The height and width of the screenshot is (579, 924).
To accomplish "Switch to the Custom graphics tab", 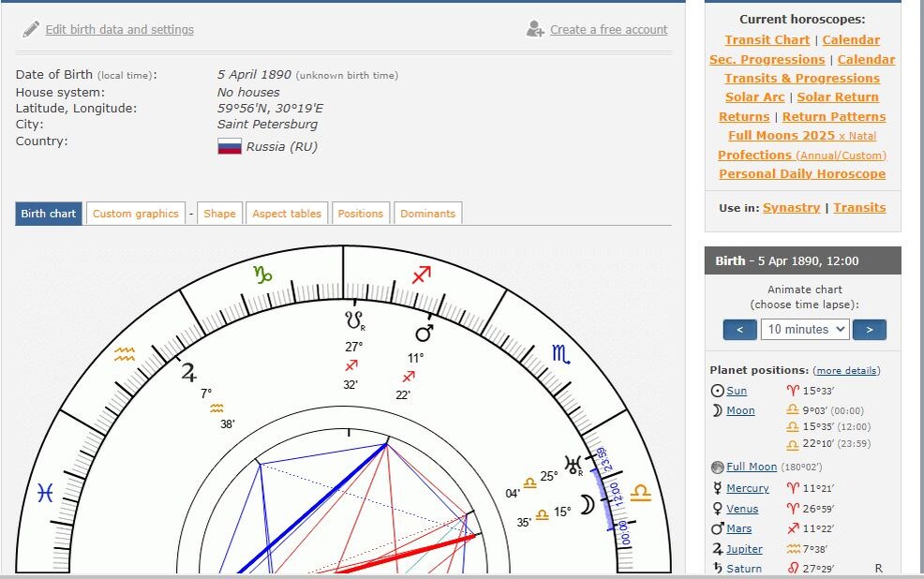I will tap(136, 214).
